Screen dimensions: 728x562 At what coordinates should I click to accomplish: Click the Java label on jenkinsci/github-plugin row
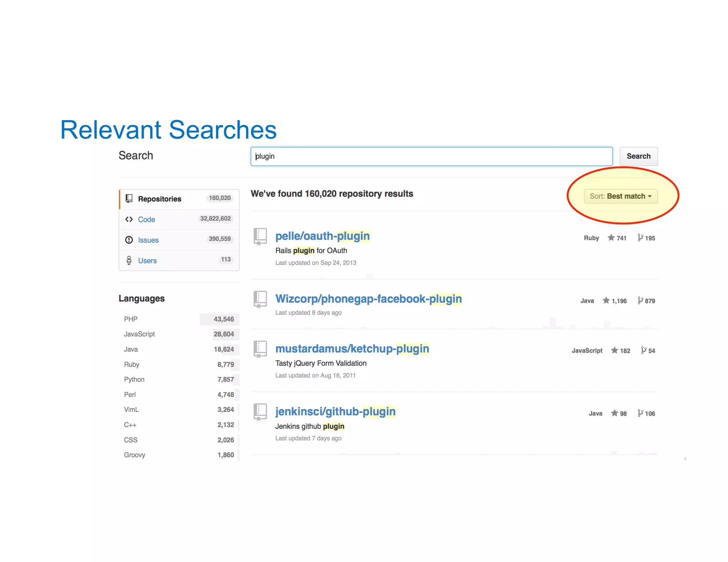point(595,414)
